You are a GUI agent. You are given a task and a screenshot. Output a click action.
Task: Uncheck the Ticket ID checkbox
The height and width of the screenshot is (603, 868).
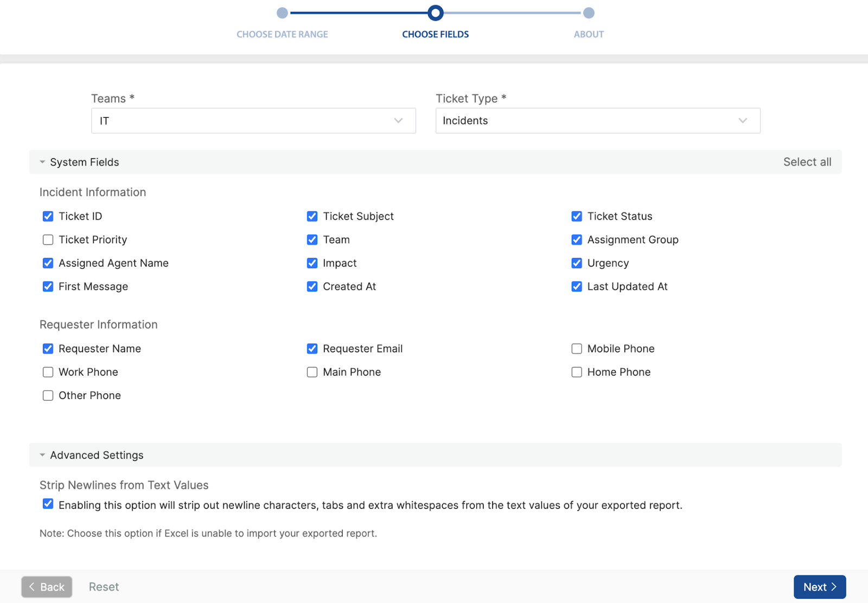point(48,216)
